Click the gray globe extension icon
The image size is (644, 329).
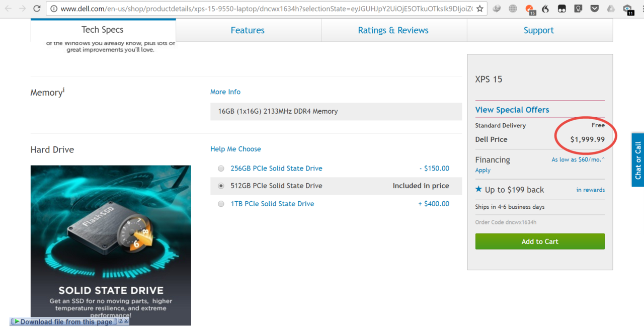(x=513, y=9)
